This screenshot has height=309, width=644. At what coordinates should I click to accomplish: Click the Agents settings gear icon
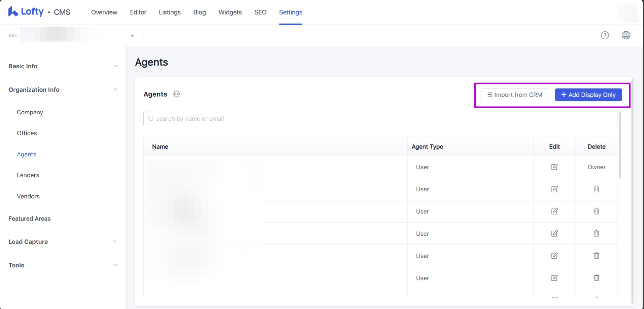pyautogui.click(x=176, y=94)
